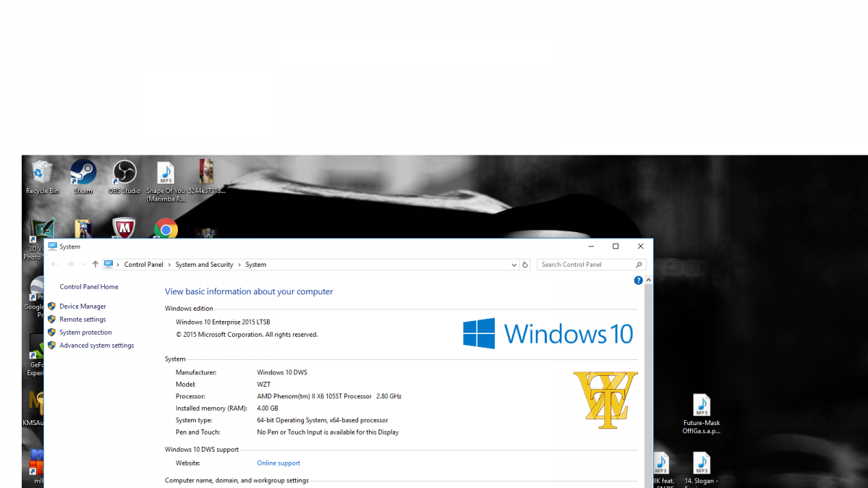Open Advanced system settings link
868x488 pixels.
(x=97, y=346)
